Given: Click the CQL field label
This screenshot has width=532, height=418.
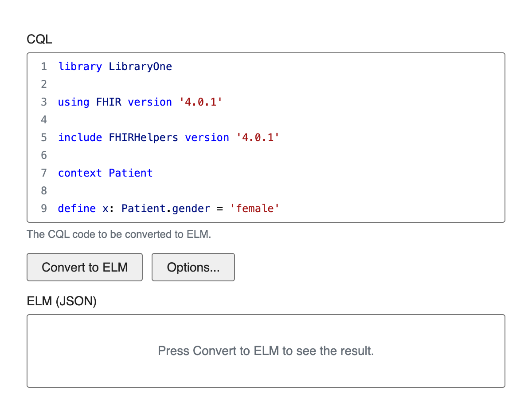Looking at the screenshot, I should pos(39,39).
